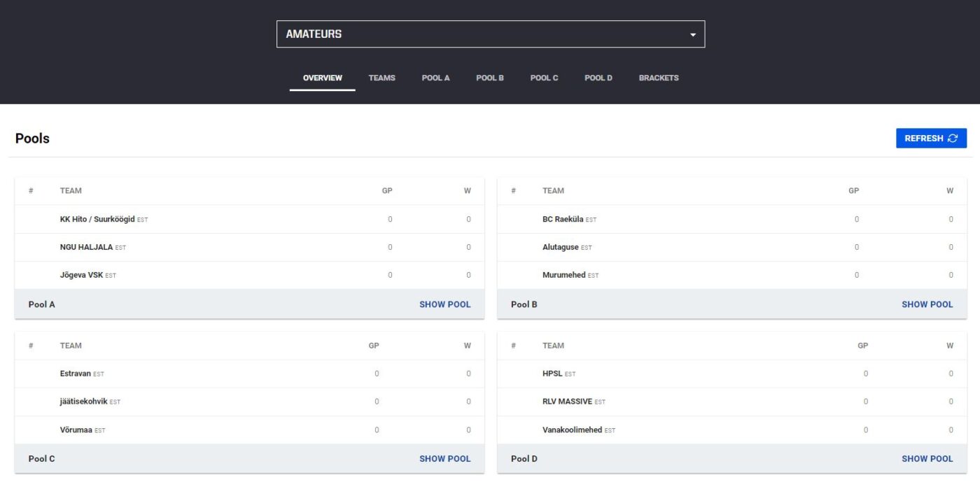
Task: Select the Pool D tab
Action: tap(598, 78)
